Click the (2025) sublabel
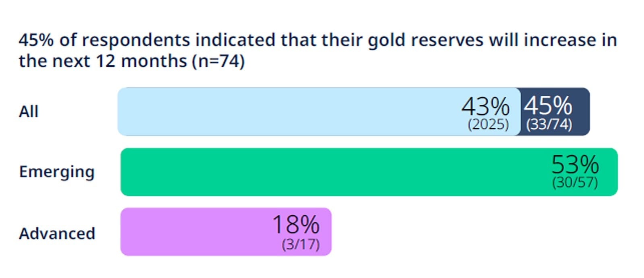The height and width of the screenshot is (278, 644). point(488,124)
